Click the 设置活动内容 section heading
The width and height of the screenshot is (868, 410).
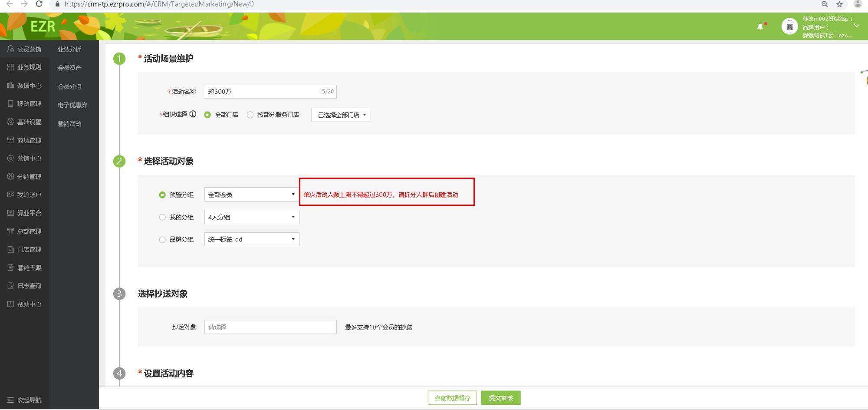pyautogui.click(x=169, y=374)
